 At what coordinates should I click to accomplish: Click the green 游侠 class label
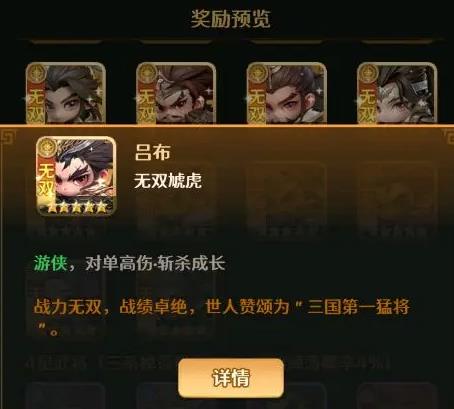[50, 263]
